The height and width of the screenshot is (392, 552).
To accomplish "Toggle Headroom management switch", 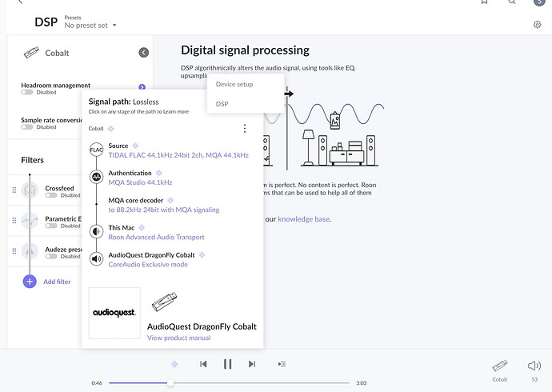I will pyautogui.click(x=27, y=92).
